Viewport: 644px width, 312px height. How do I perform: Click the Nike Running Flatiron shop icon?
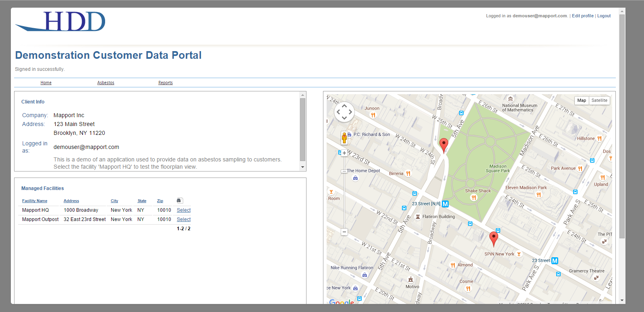click(364, 275)
